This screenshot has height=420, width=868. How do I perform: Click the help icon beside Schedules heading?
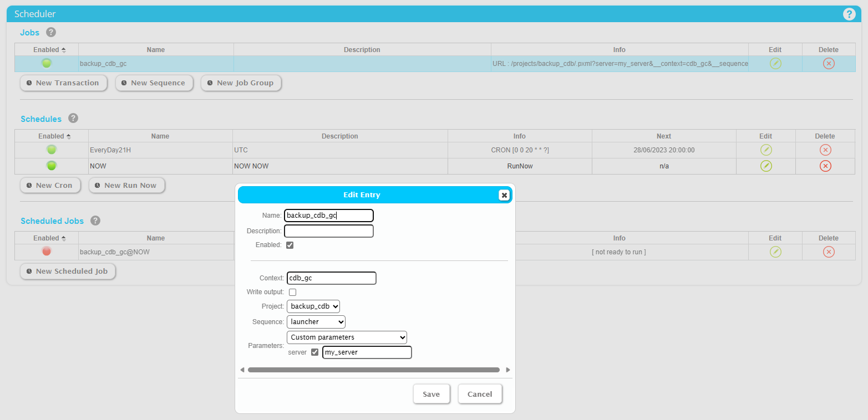[73, 119]
